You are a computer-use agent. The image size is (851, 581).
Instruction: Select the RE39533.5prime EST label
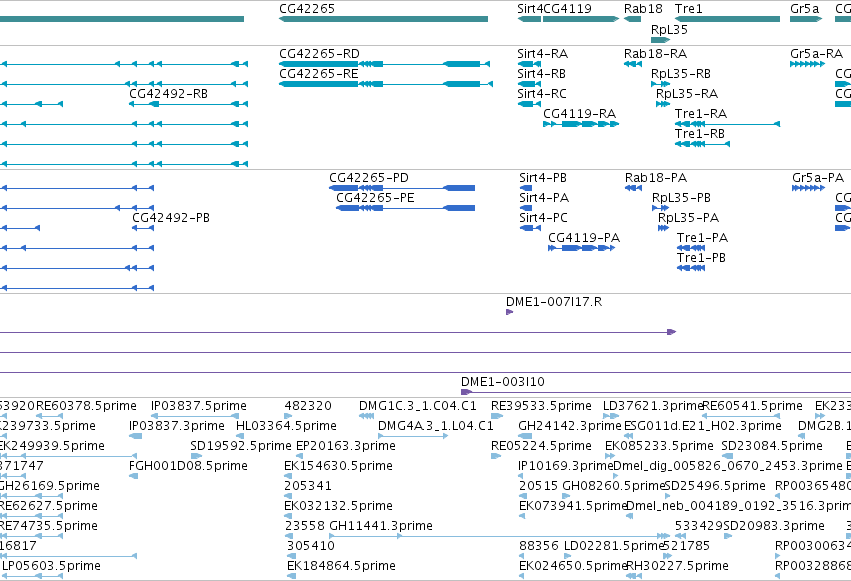[541, 406]
